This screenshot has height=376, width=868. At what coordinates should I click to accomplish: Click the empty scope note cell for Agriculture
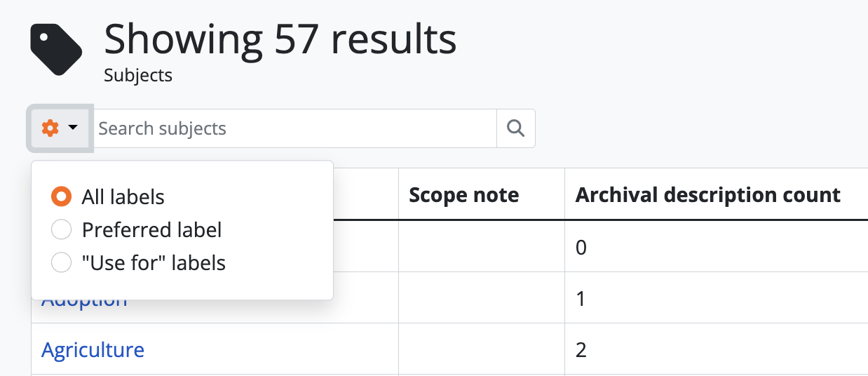(481, 349)
